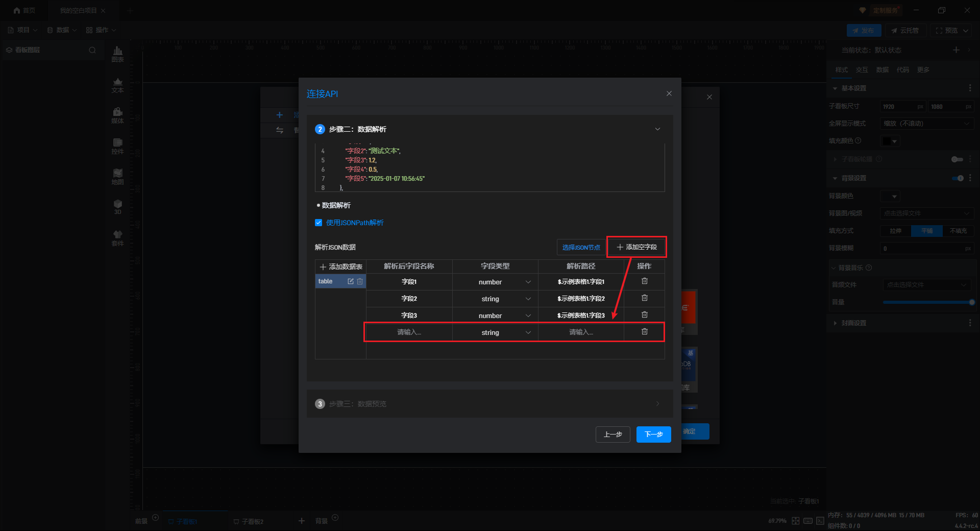Expand 步骤三 数据预览 section
980x531 pixels.
click(x=657, y=404)
